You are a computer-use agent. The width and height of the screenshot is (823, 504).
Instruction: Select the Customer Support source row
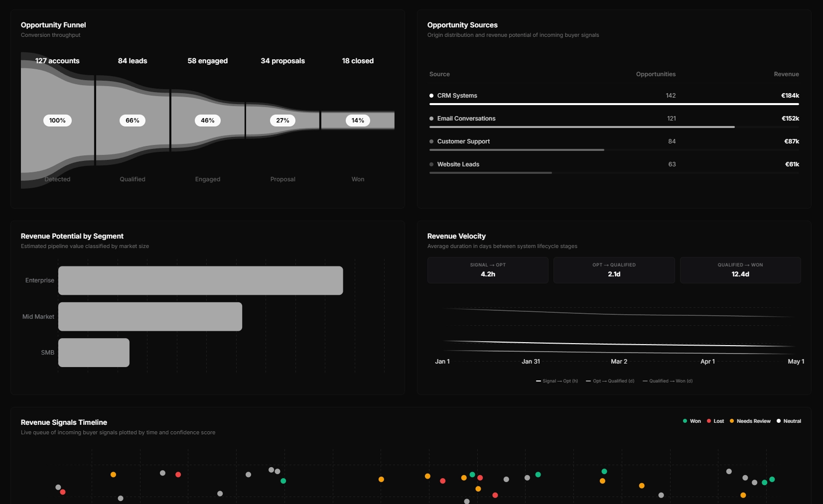[614, 144]
